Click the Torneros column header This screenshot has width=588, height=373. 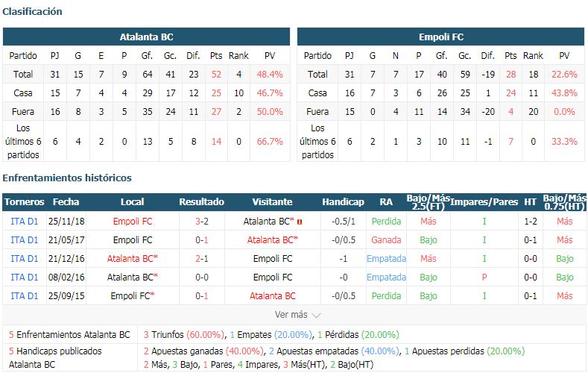pyautogui.click(x=25, y=202)
